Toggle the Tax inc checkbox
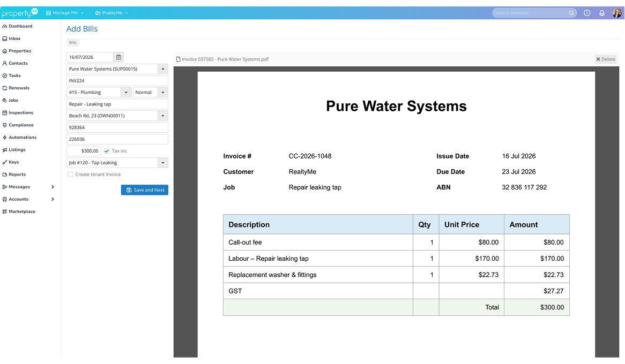The height and width of the screenshot is (364, 625). (x=107, y=151)
